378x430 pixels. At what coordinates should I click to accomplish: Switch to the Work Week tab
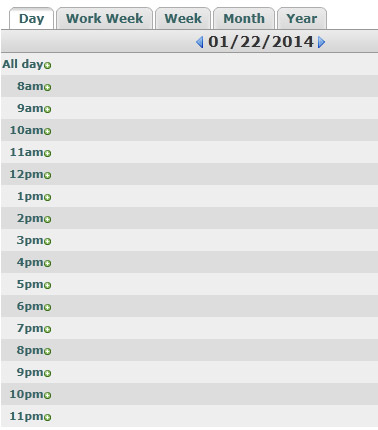coord(104,18)
